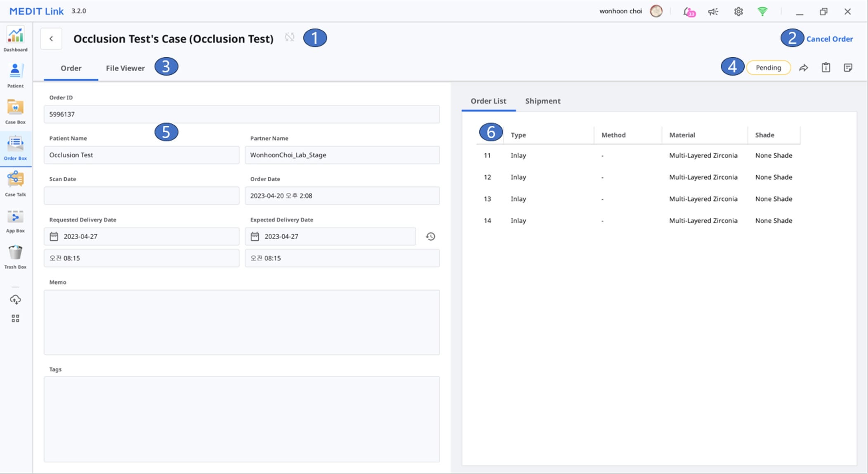
Task: Click the Order Date field
Action: (x=342, y=196)
